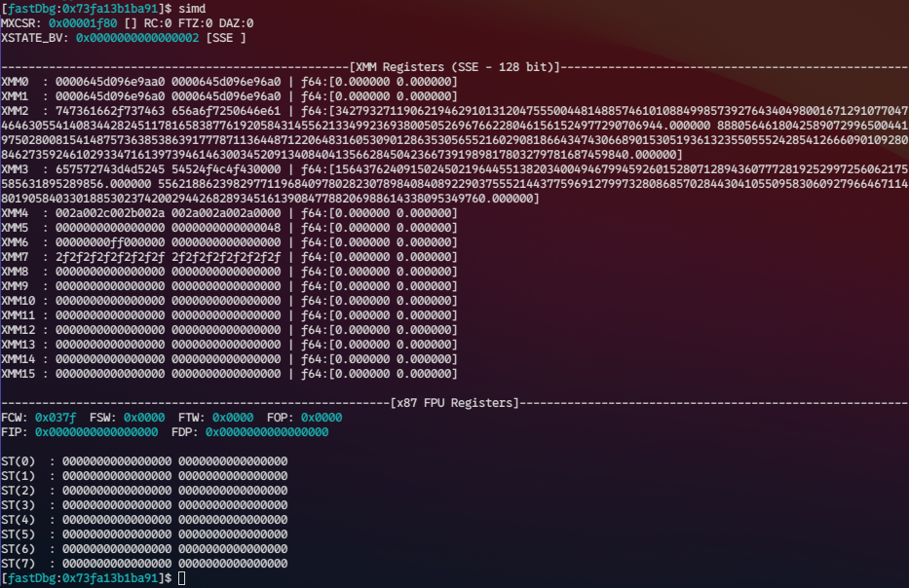Click the f64 value of XMM4 row

[379, 213]
